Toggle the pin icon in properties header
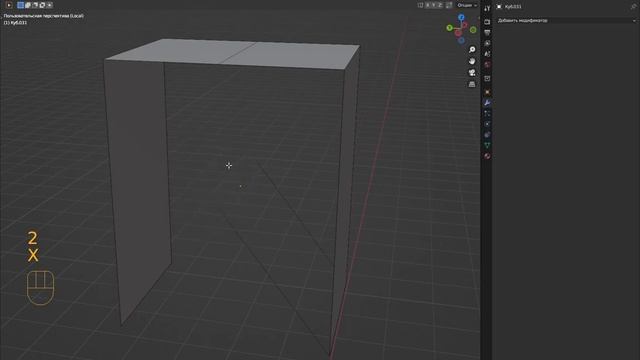This screenshot has height=360, width=640. pos(633,7)
